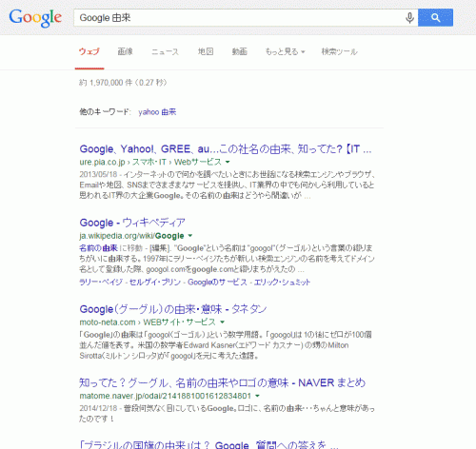Screen dimensions: 476x449
Task: Open 検索ツール options
Action: (x=339, y=51)
